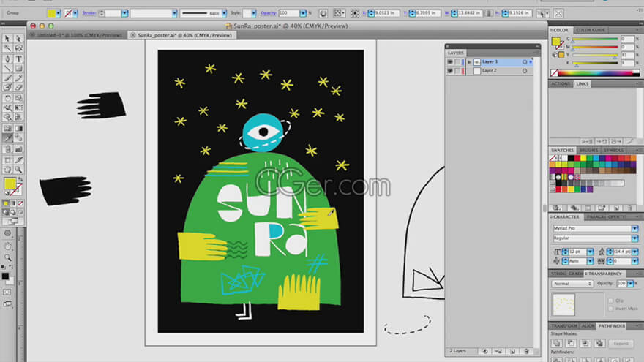The width and height of the screenshot is (644, 362).
Task: Select the Artboard tool
Action: pos(7,160)
